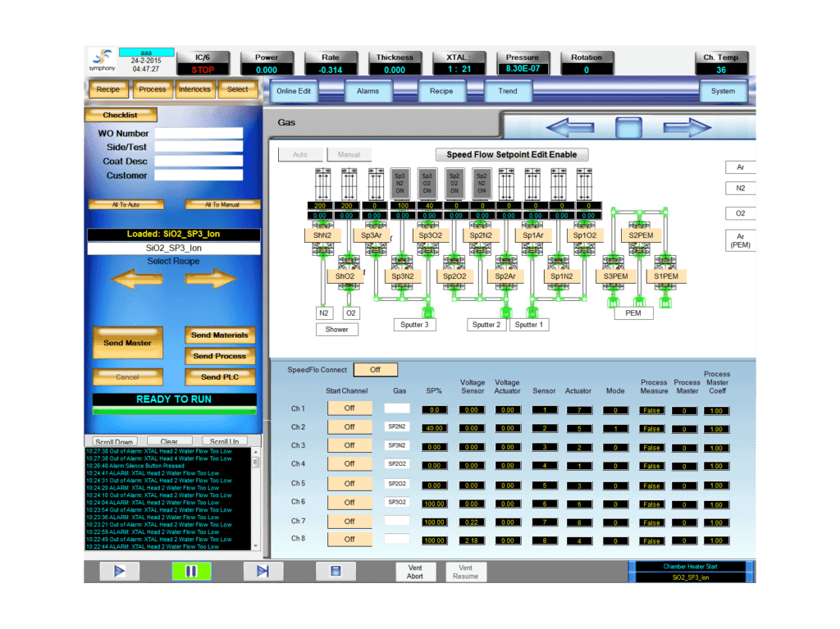Switch to the Trend tab
This screenshot has width=840, height=629.
[x=508, y=91]
